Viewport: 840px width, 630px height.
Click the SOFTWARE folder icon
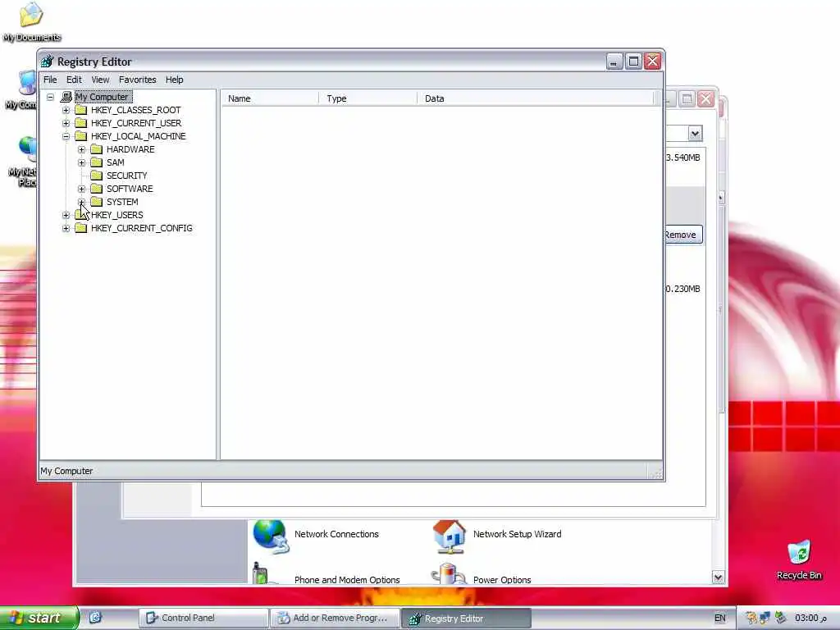click(97, 189)
